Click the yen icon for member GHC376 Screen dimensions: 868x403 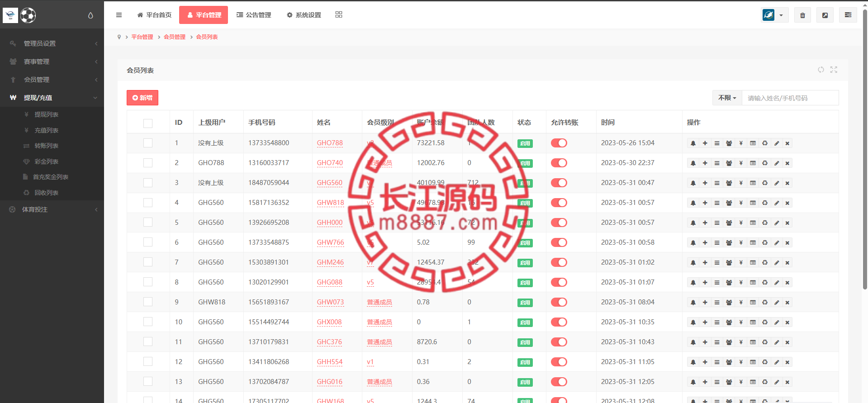[741, 342]
